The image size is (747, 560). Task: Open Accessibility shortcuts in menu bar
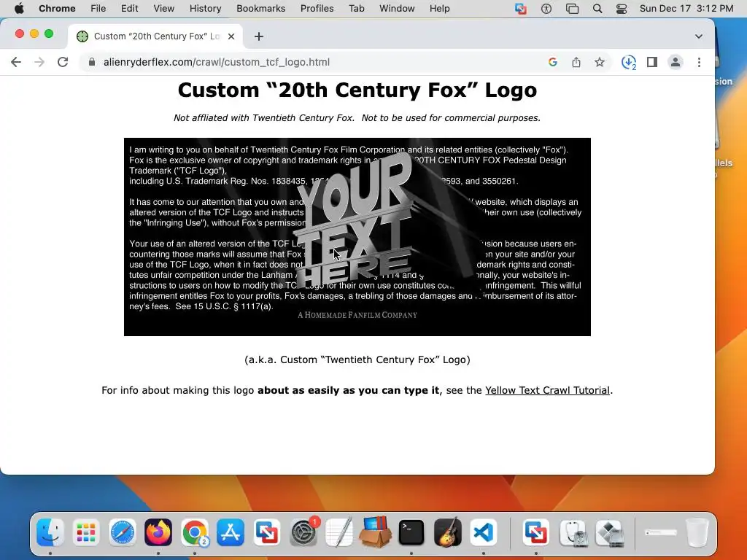click(x=546, y=9)
